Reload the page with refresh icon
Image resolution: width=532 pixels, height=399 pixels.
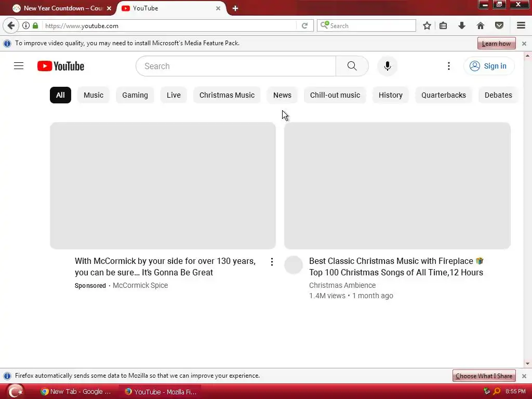[304, 26]
